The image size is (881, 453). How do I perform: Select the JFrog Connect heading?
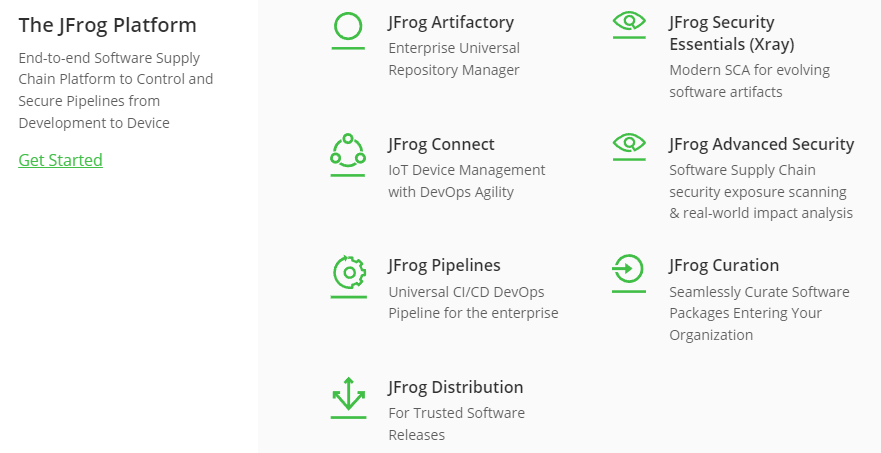(x=441, y=144)
